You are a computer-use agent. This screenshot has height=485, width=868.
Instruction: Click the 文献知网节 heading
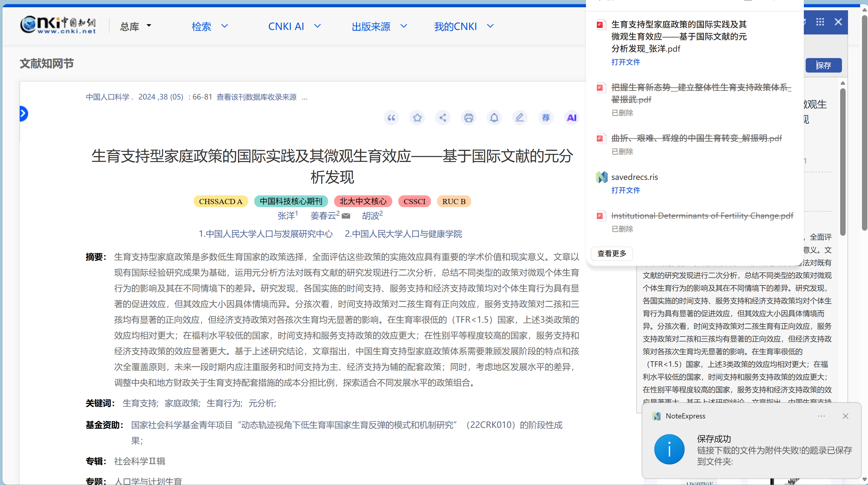point(47,63)
